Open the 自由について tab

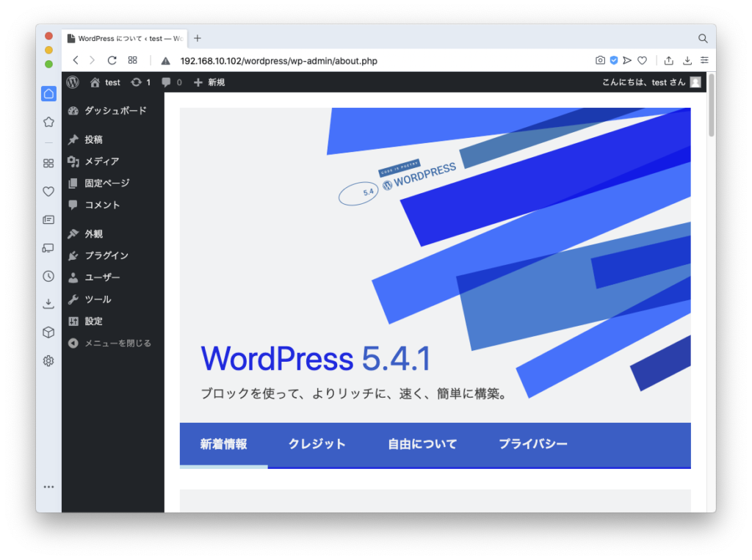(x=422, y=444)
